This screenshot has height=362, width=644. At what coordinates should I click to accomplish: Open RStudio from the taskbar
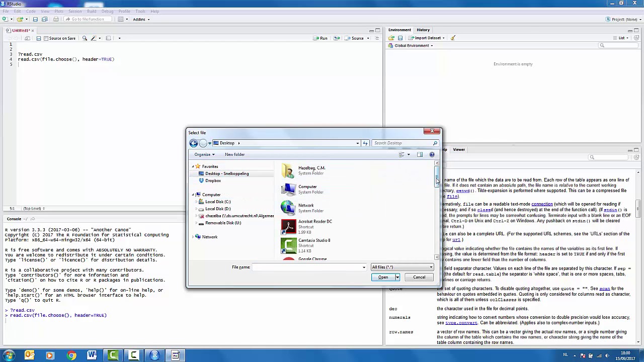coord(154,355)
